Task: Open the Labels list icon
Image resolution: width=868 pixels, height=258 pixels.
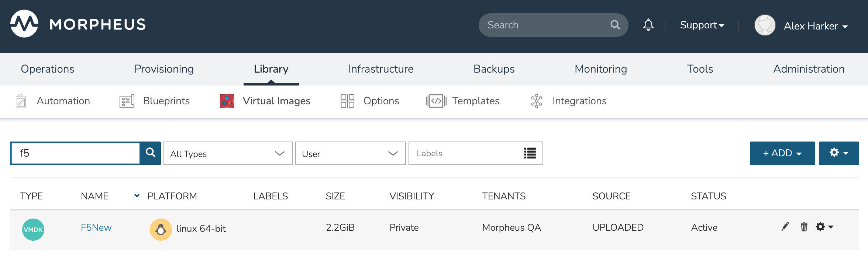Action: tap(530, 153)
